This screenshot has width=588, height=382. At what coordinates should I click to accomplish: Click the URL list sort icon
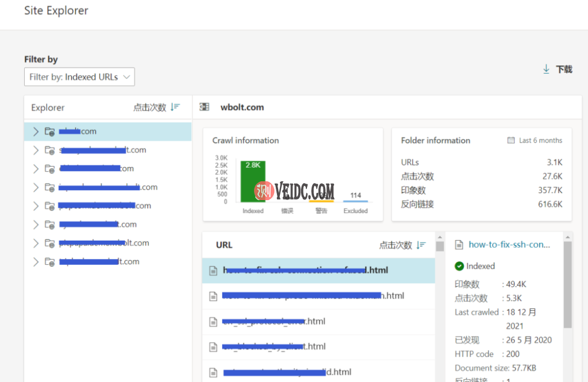click(x=421, y=245)
